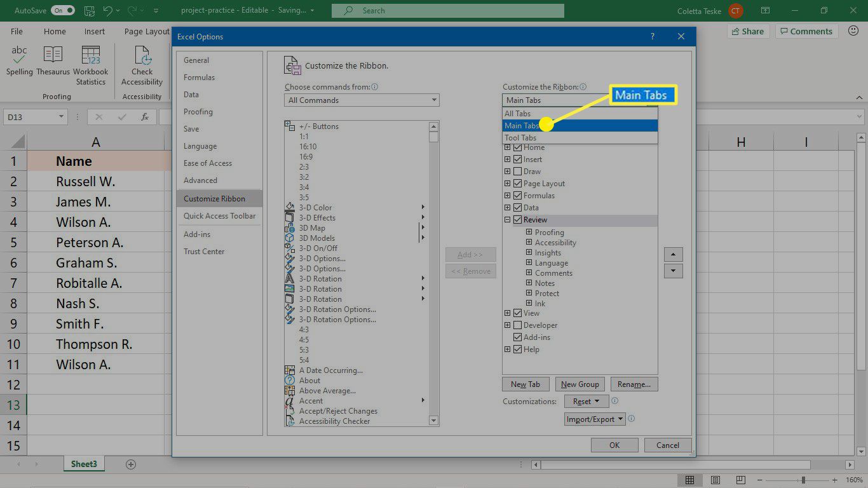Image resolution: width=868 pixels, height=488 pixels.
Task: Click the Share button
Action: tap(748, 31)
